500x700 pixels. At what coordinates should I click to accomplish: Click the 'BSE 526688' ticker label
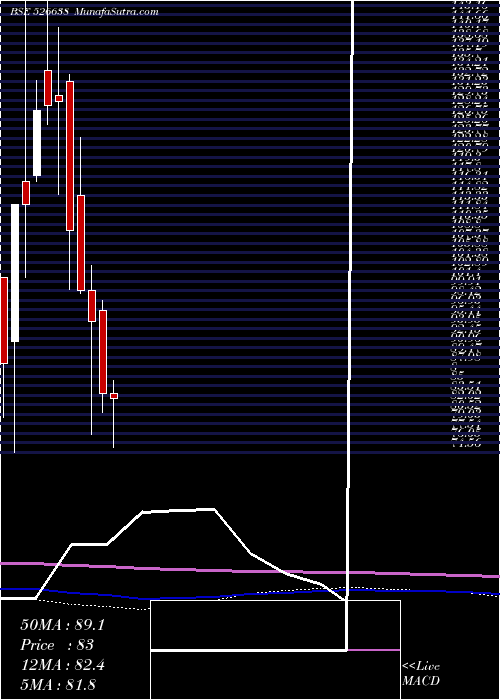click(39, 12)
